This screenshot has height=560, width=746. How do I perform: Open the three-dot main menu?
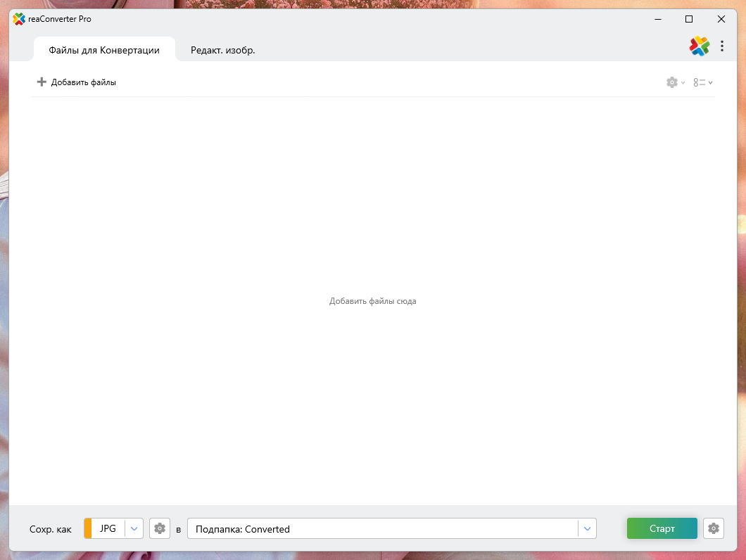coord(722,46)
